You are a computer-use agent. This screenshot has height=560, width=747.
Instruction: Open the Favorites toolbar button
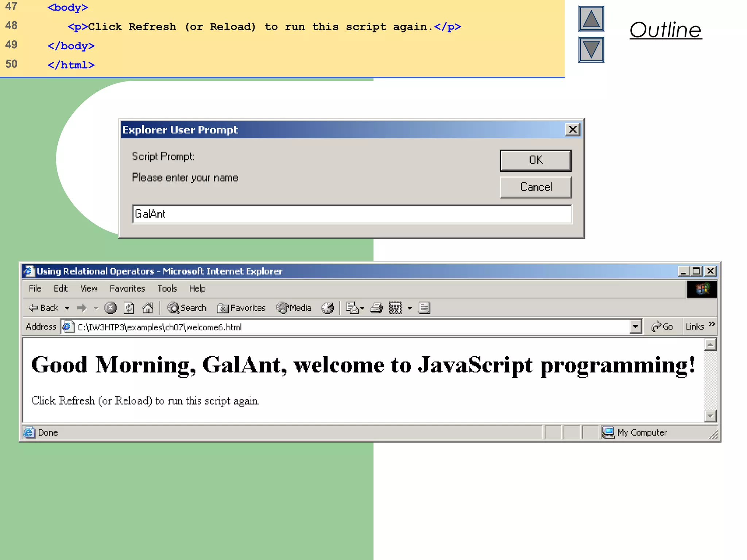pos(241,308)
